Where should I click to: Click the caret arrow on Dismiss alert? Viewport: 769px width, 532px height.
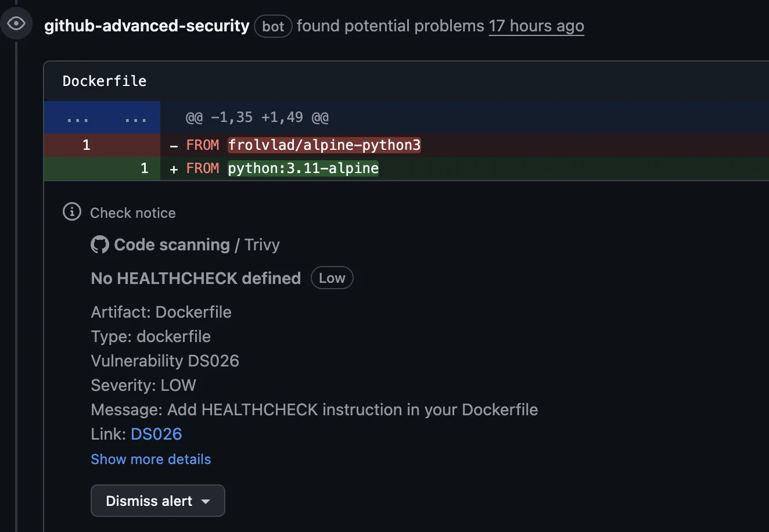206,501
